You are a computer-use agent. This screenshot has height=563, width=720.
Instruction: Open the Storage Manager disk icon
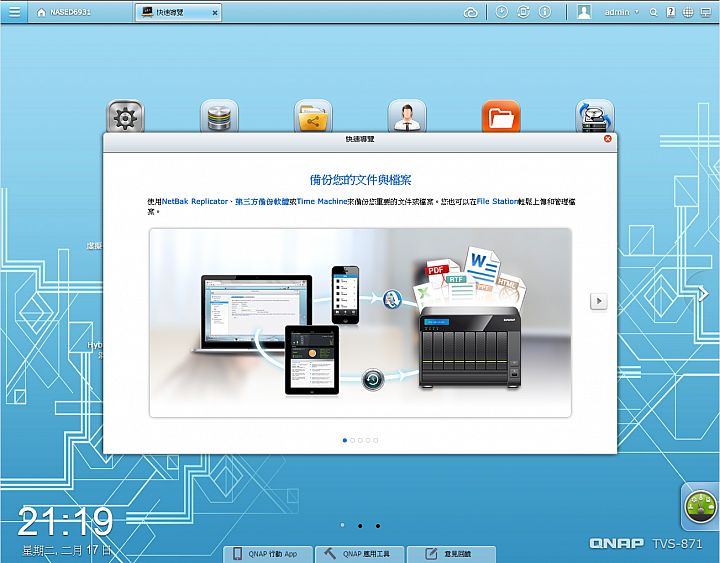click(x=219, y=117)
